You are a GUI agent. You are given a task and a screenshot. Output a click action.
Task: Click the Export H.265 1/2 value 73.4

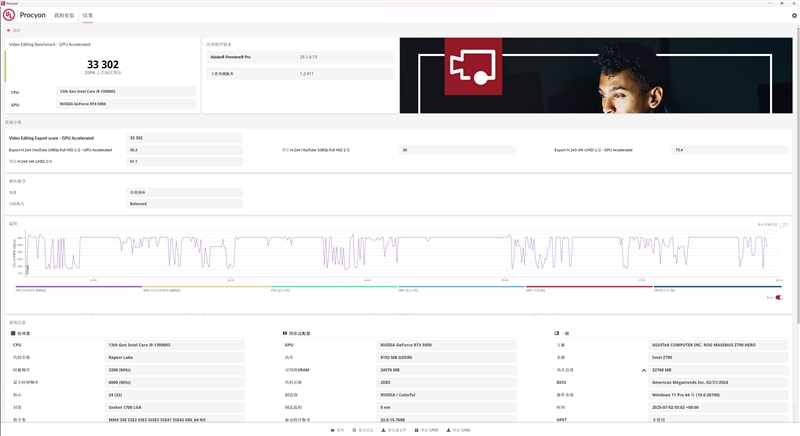(x=730, y=150)
